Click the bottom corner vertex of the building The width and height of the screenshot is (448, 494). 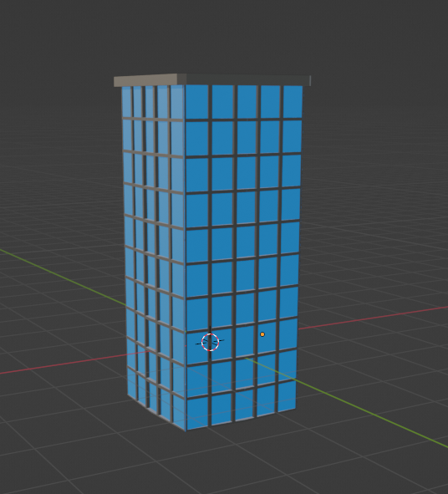tap(186, 430)
